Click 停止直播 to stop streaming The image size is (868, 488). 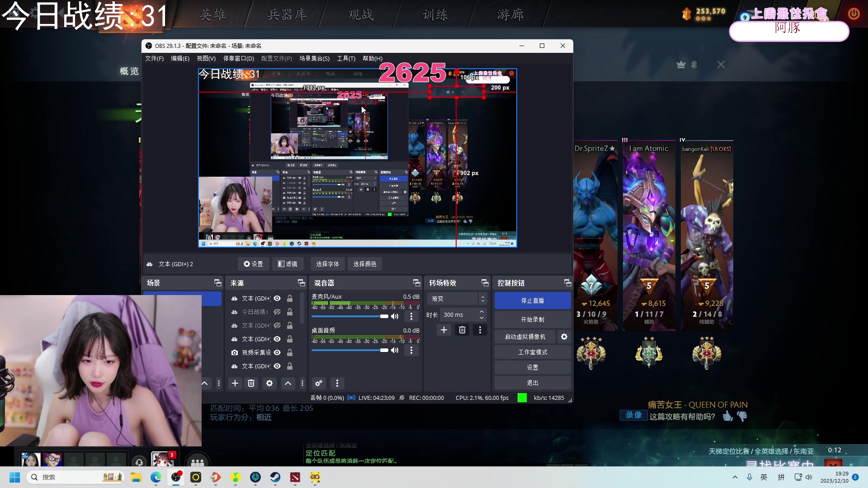point(533,300)
